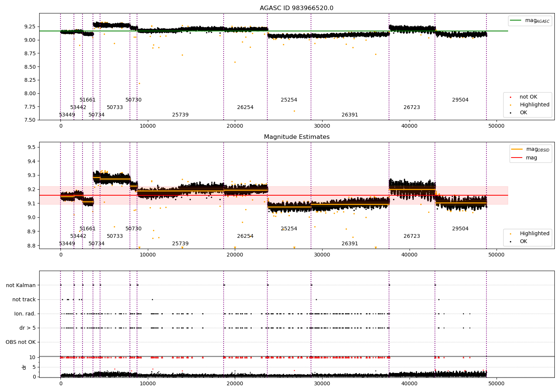Select the 20000 tick under the top panel
This screenshot has width=560, height=392.
point(235,126)
